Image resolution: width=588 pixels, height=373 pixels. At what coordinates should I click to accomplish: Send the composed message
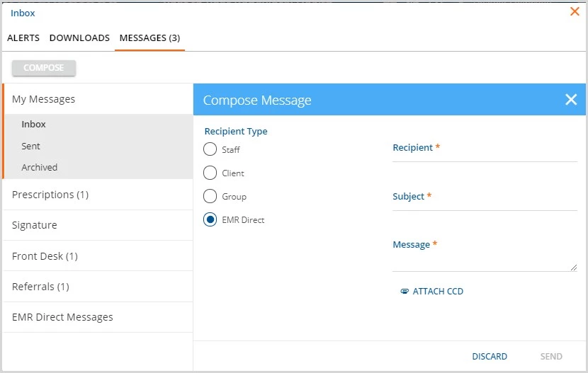click(x=551, y=356)
